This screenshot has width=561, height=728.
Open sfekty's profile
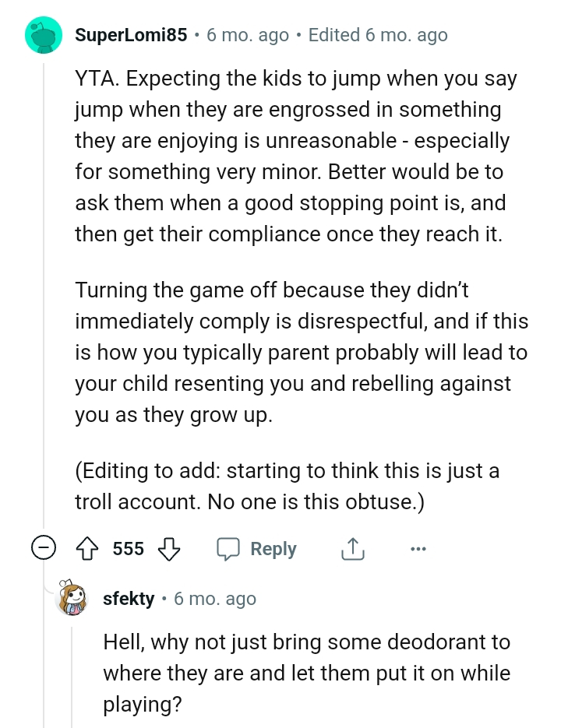(129, 599)
